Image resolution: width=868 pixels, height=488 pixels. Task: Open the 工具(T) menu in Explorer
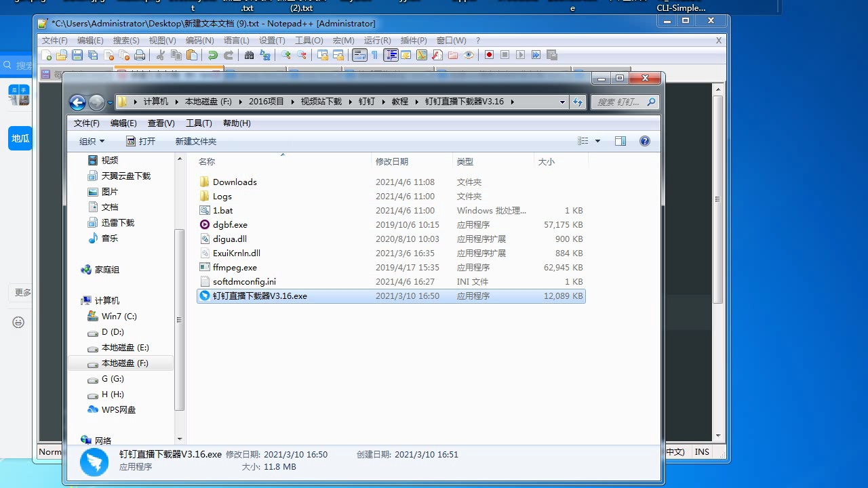click(x=199, y=123)
